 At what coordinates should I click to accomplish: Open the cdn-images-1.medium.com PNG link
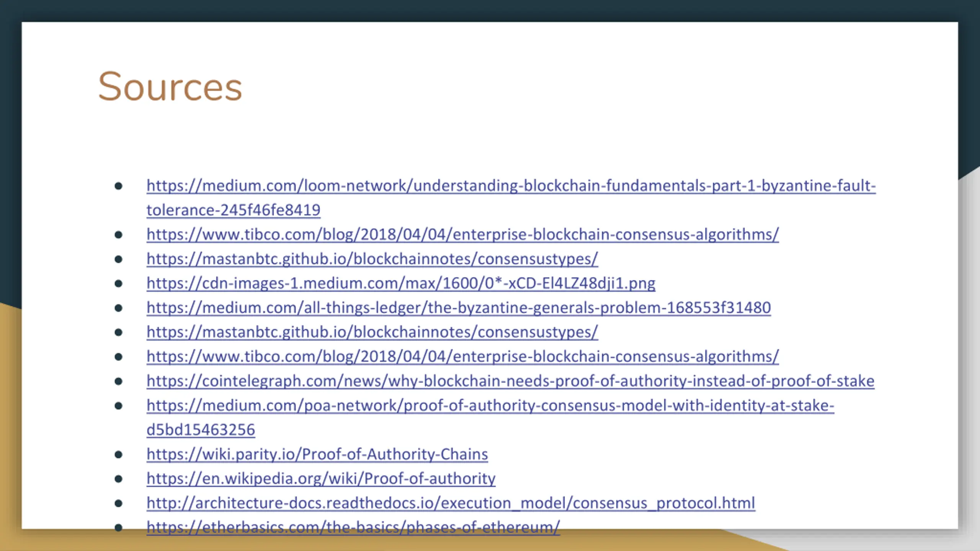[401, 283]
